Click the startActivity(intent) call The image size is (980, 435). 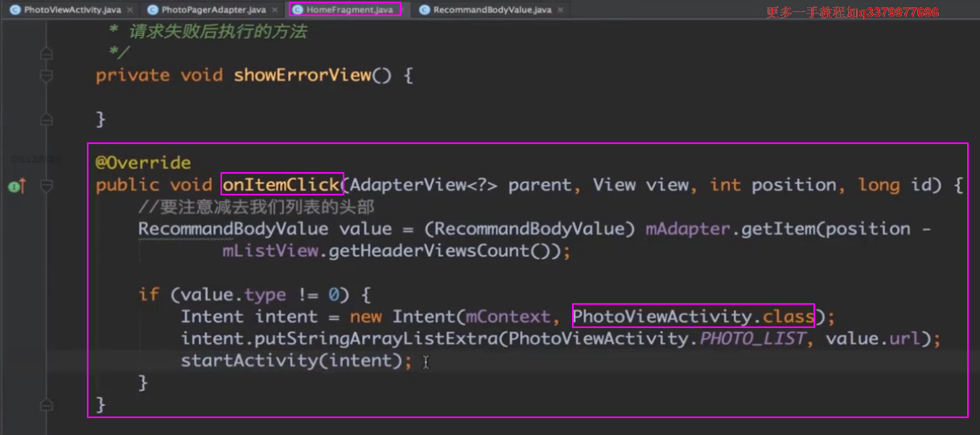pos(290,360)
